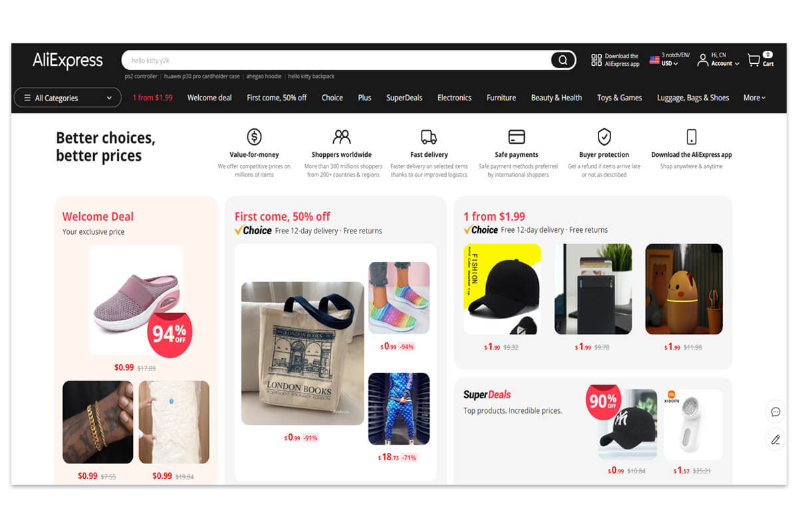Image resolution: width=798 pixels, height=532 pixels.
Task: Go to Toys & Games category
Action: pos(619,98)
